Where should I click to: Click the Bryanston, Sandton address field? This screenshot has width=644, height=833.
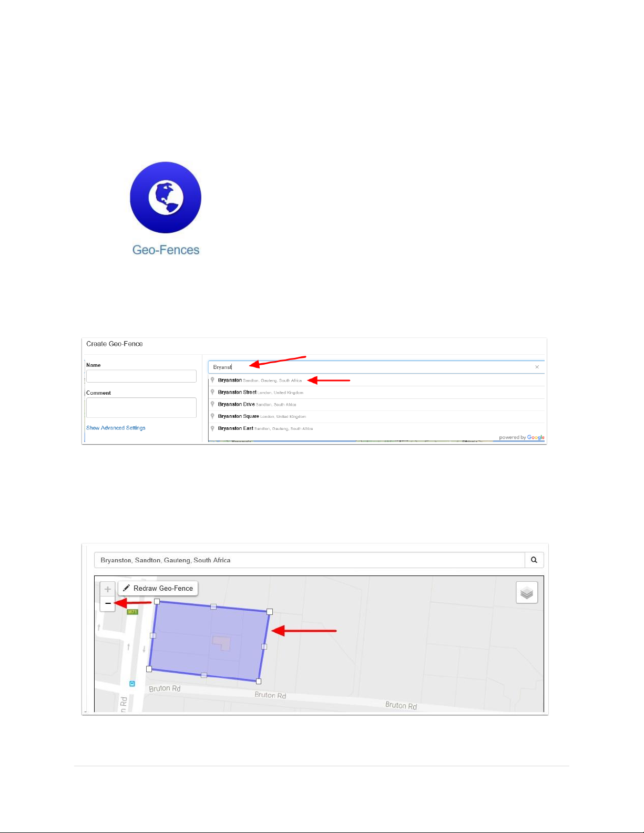[x=310, y=560]
